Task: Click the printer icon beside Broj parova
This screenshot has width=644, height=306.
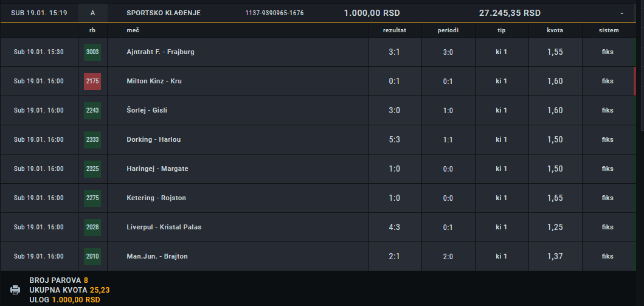Action: tap(15, 290)
